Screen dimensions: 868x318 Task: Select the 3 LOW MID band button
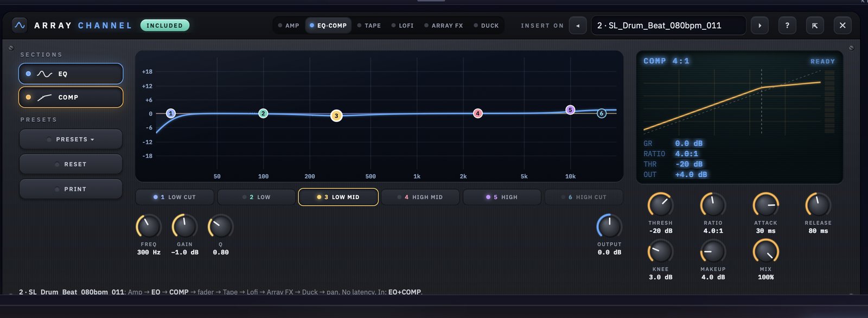pos(338,197)
